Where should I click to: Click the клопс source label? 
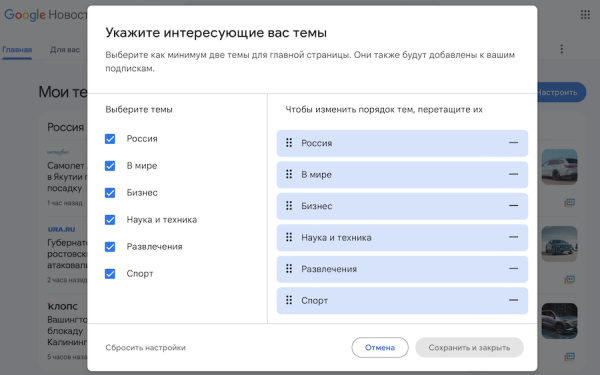(x=62, y=306)
